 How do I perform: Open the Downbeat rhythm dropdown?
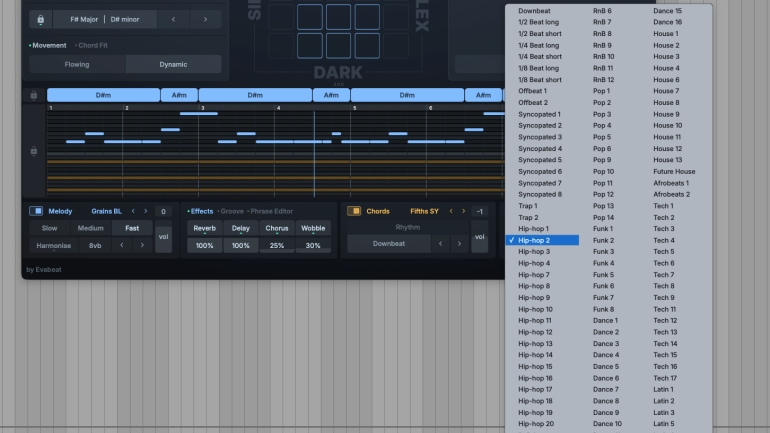click(389, 244)
